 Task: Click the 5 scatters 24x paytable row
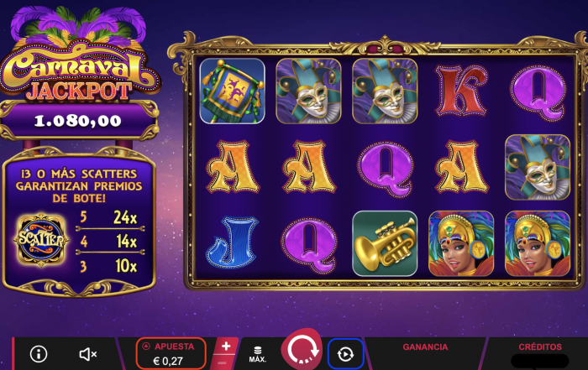[x=109, y=217]
